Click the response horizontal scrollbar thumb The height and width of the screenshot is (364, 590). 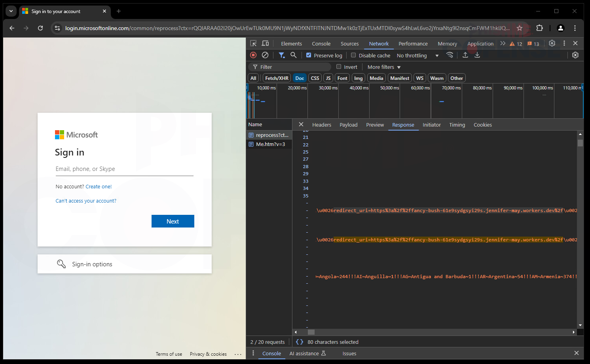(311, 332)
